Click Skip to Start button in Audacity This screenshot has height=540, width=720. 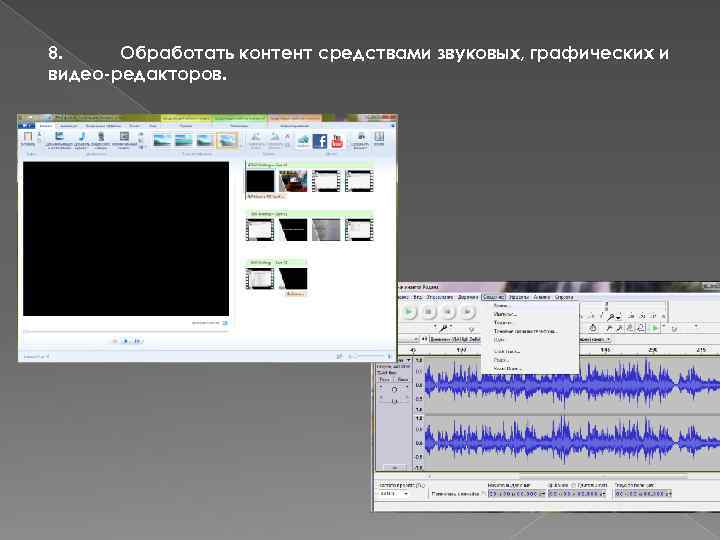[448, 312]
